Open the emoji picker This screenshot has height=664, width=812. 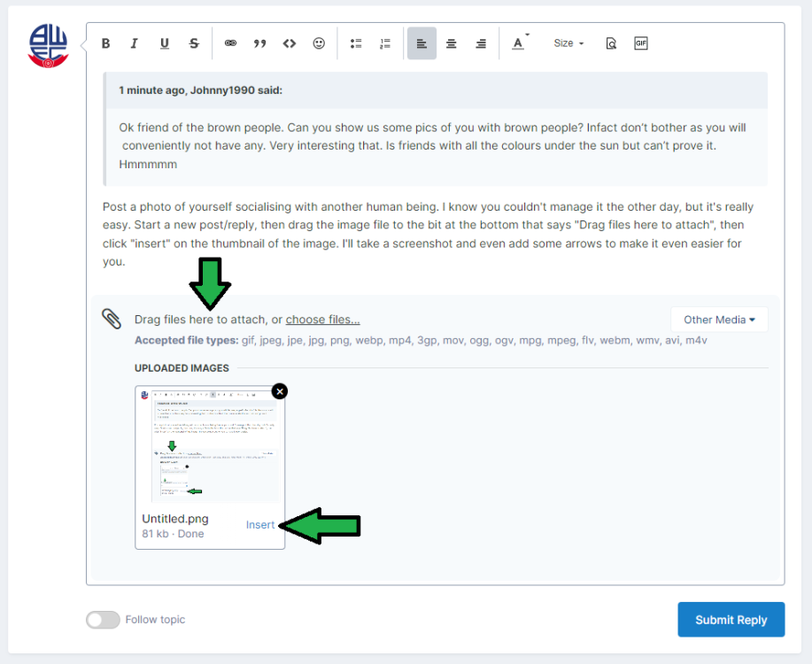click(x=319, y=43)
